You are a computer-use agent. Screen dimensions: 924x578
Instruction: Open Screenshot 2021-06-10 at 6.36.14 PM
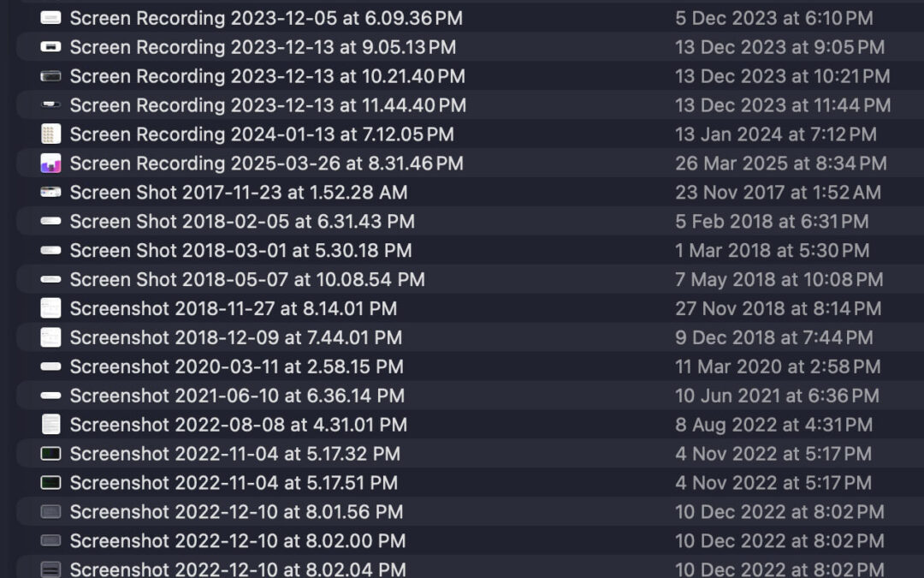click(231, 395)
